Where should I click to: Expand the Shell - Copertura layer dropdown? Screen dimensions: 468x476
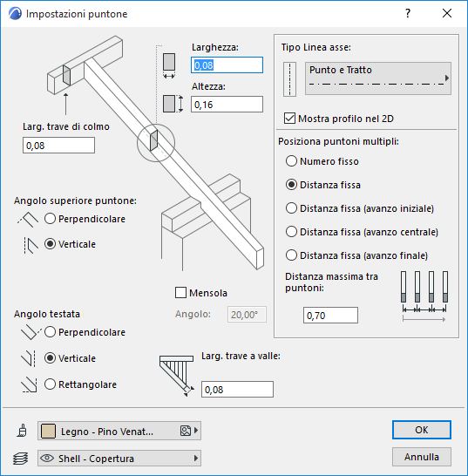click(119, 458)
